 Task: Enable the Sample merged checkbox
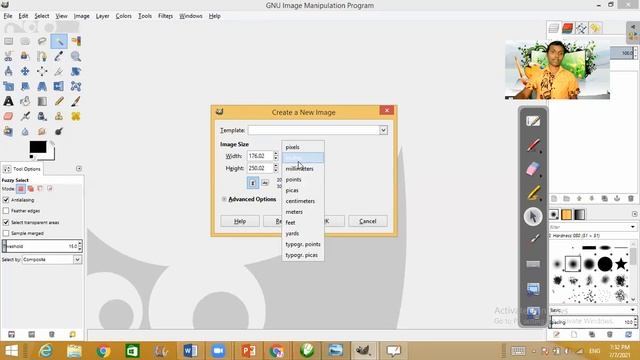[x=6, y=233]
